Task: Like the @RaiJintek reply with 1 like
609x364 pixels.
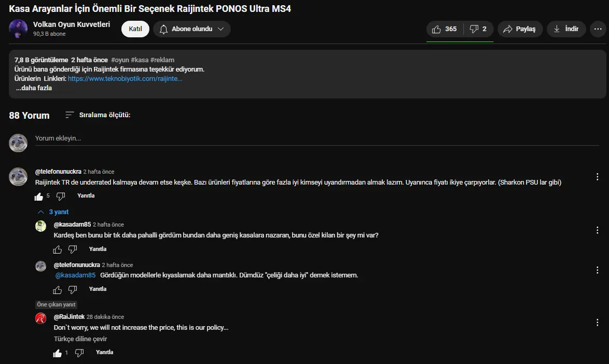Action: pos(58,353)
